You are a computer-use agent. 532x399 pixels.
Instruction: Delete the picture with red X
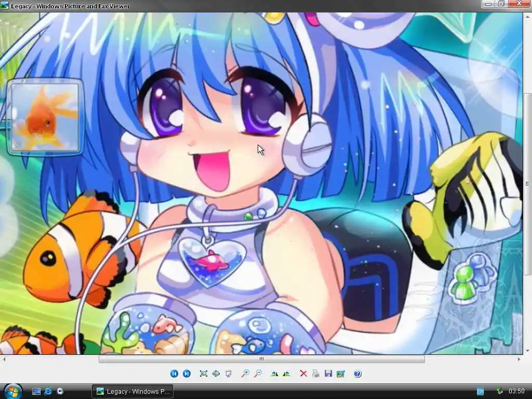pos(303,374)
